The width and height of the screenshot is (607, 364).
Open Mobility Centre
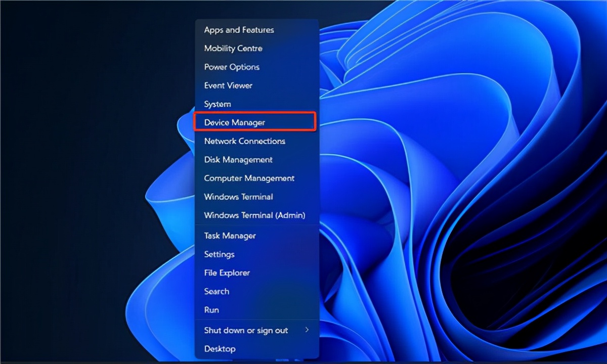point(233,48)
